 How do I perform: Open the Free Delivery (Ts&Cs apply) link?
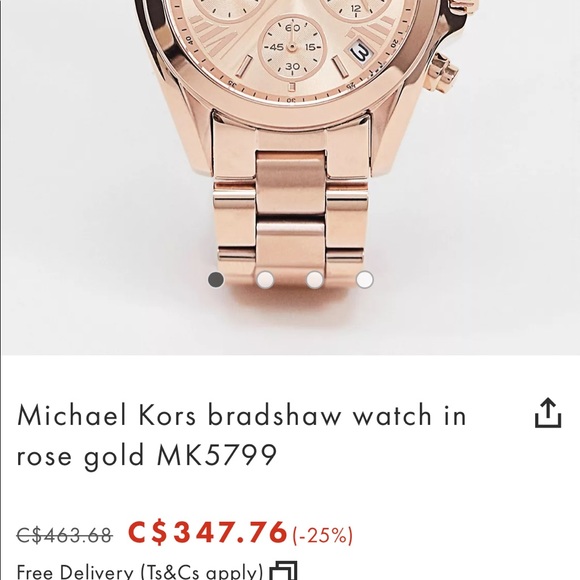[140, 571]
